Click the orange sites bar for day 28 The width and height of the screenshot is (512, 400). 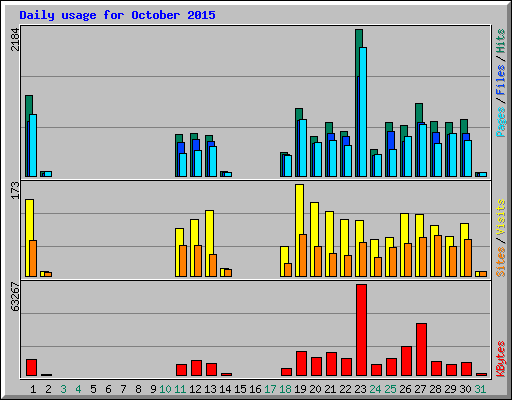[438, 256]
